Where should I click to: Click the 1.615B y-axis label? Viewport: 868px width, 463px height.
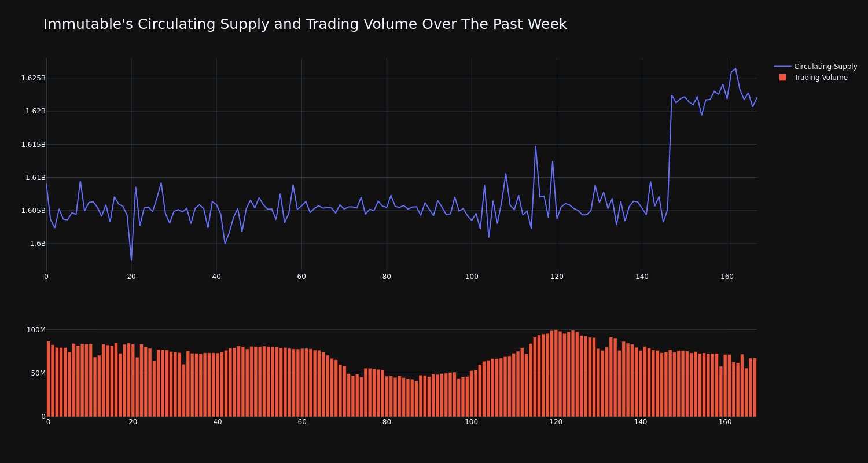click(x=33, y=144)
